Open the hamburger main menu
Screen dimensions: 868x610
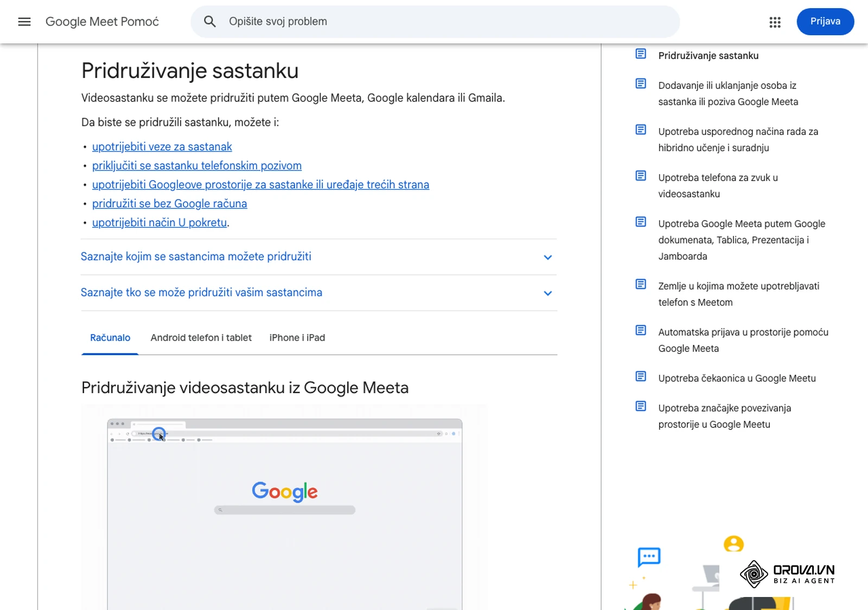coord(24,22)
